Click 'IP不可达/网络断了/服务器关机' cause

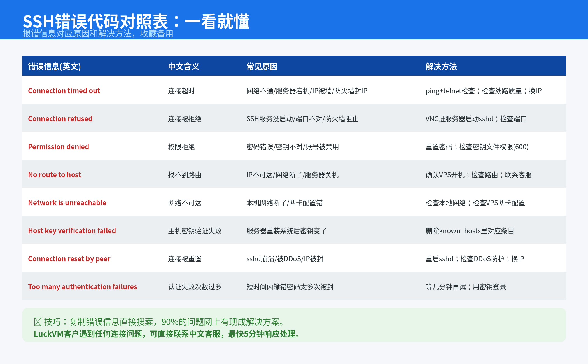293,175
